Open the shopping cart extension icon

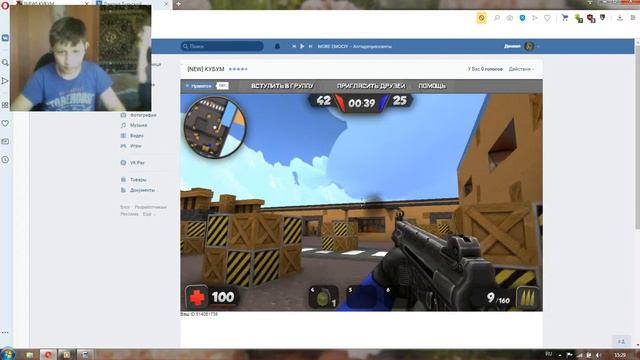tap(565, 18)
